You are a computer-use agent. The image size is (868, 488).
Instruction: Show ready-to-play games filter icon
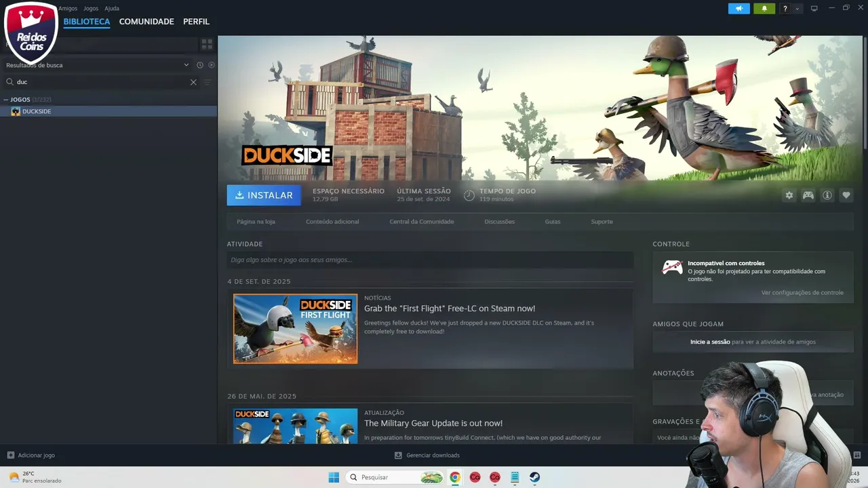[x=212, y=65]
